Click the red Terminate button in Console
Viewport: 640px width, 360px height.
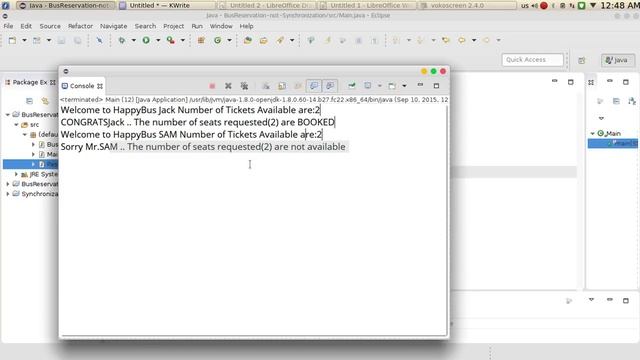click(x=212, y=86)
